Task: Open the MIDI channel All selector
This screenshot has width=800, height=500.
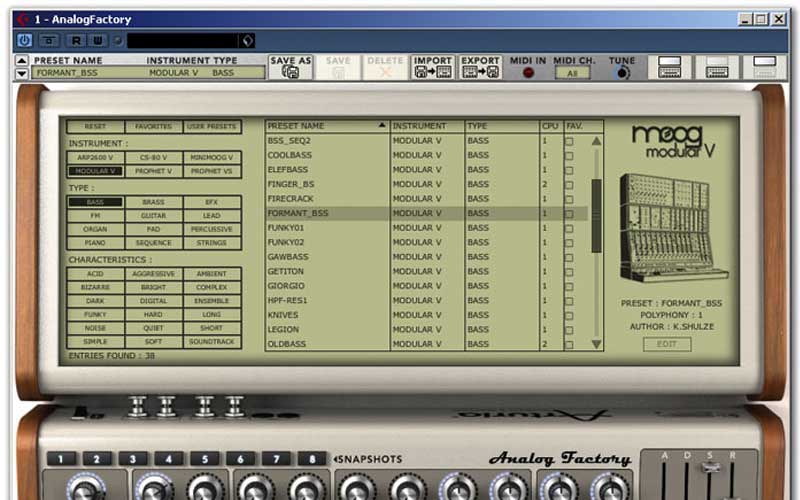Action: click(x=572, y=73)
